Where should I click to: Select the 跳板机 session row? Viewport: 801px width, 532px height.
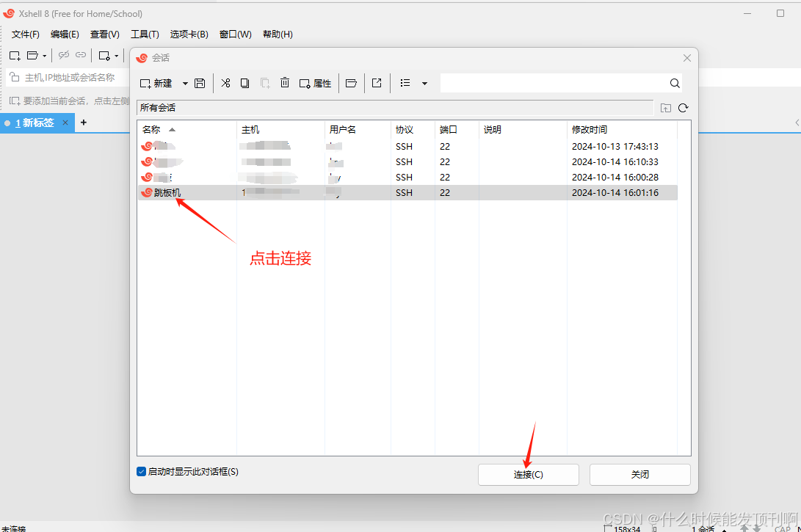[407, 192]
